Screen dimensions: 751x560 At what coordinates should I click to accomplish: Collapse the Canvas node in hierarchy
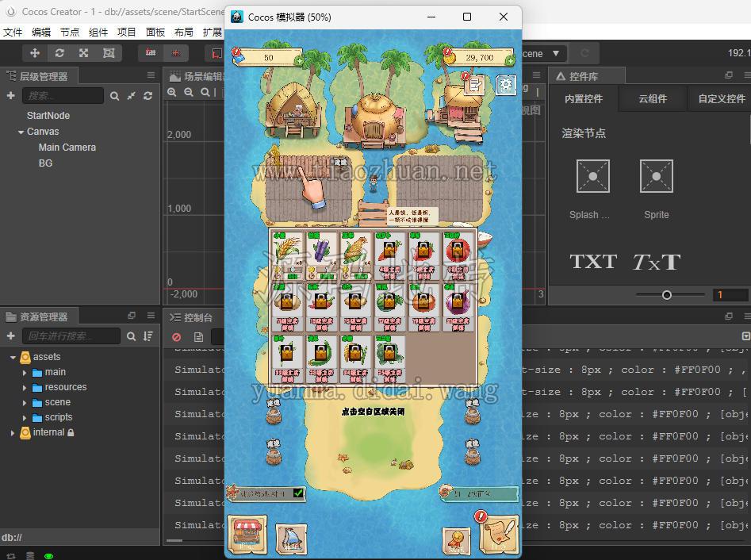(21, 132)
